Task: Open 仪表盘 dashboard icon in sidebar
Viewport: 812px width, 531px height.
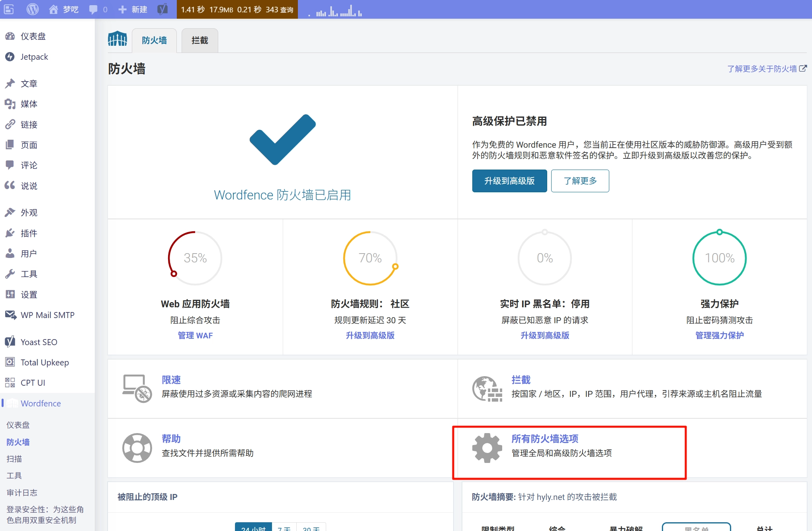Action: (x=10, y=36)
